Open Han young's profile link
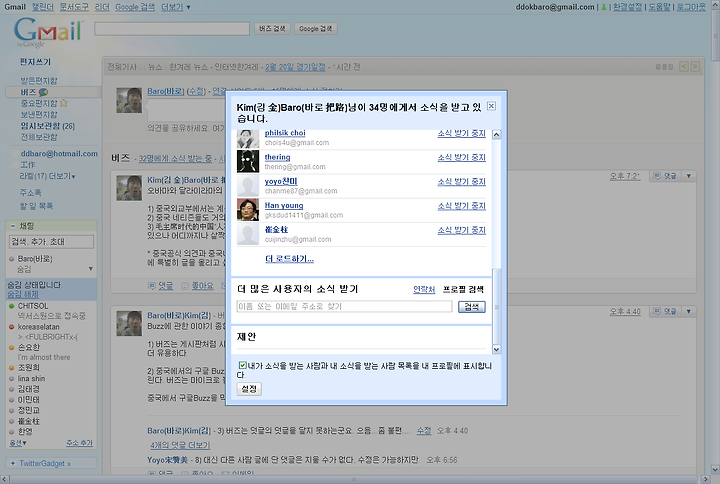 pyautogui.click(x=284, y=205)
